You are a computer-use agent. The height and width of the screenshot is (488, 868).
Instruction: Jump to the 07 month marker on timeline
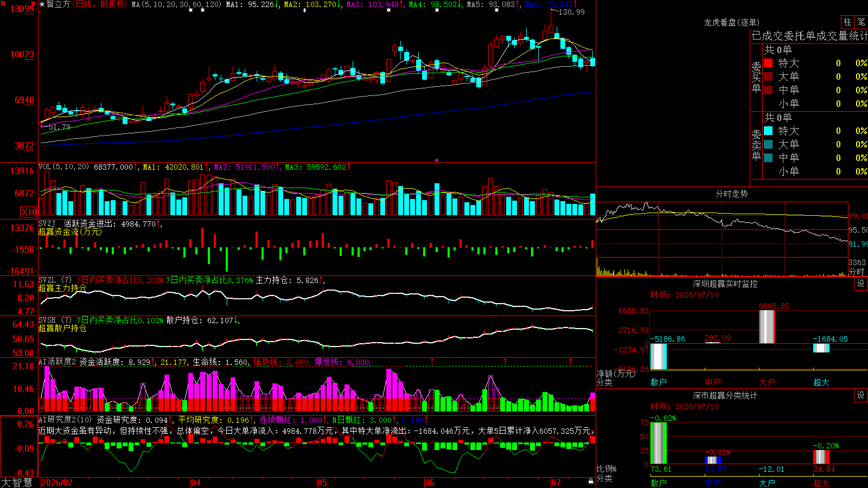coord(556,483)
